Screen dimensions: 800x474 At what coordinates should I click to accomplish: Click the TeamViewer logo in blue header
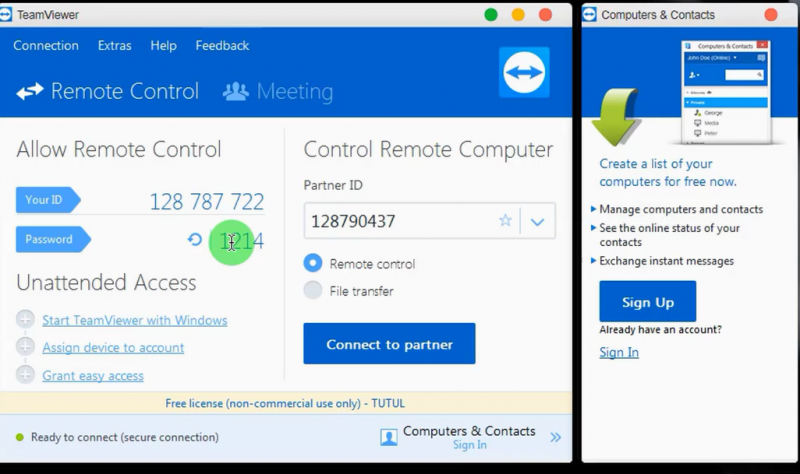point(524,72)
